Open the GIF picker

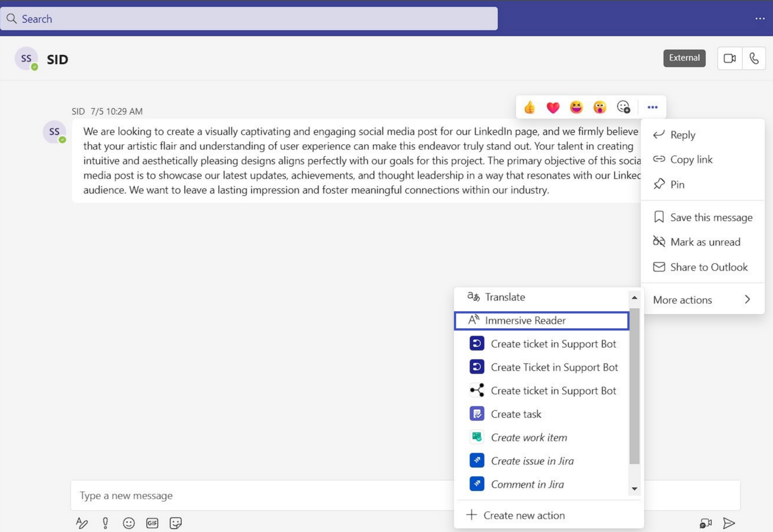pyautogui.click(x=152, y=523)
